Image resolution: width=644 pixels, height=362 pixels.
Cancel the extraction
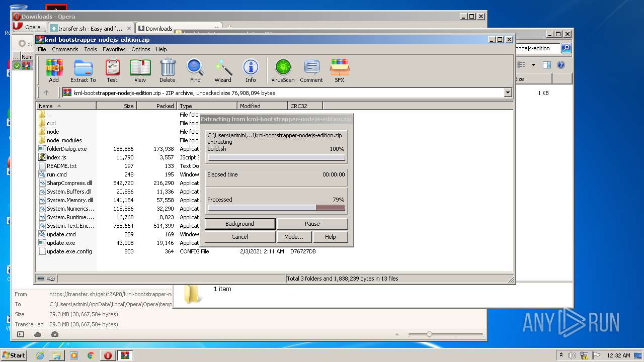tap(239, 237)
